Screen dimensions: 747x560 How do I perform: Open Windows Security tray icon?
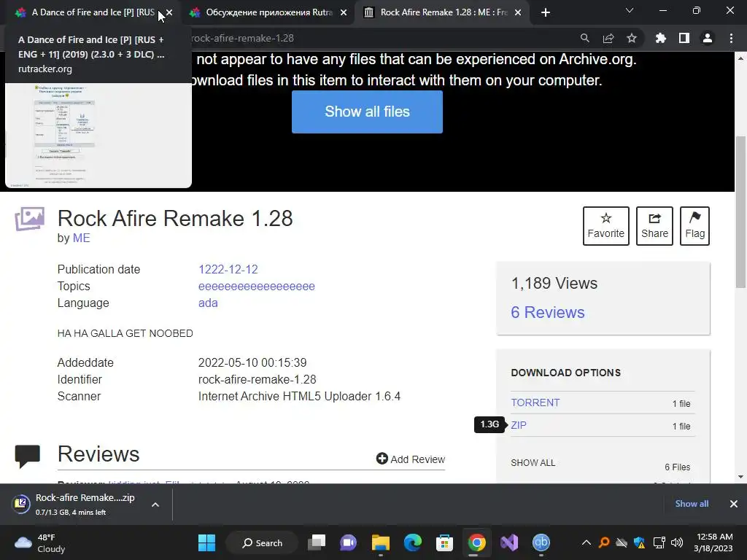pyautogui.click(x=639, y=542)
